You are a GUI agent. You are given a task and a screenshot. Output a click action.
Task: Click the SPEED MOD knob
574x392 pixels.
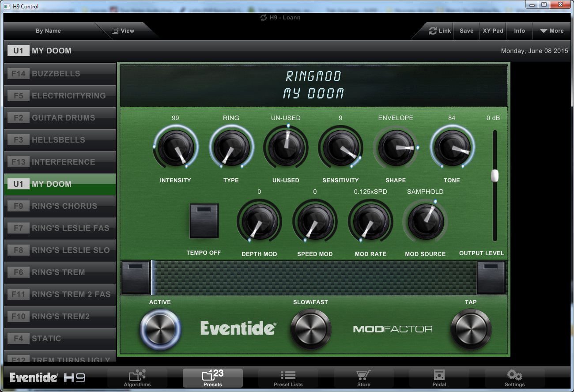(x=315, y=221)
